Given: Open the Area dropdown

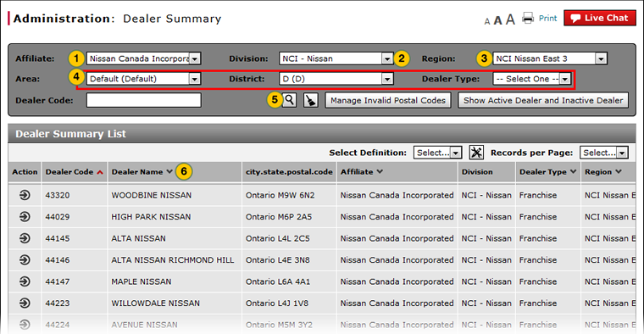Looking at the screenshot, I should coord(143,79).
